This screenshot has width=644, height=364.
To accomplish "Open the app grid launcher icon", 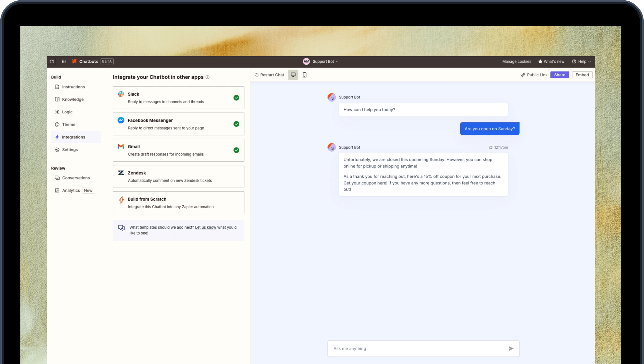I will click(x=64, y=61).
